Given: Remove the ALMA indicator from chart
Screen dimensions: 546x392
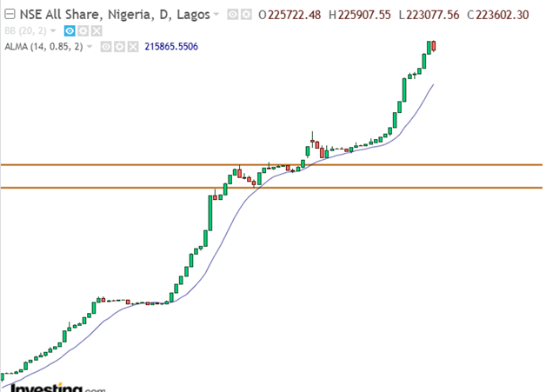Looking at the screenshot, I should [133, 46].
